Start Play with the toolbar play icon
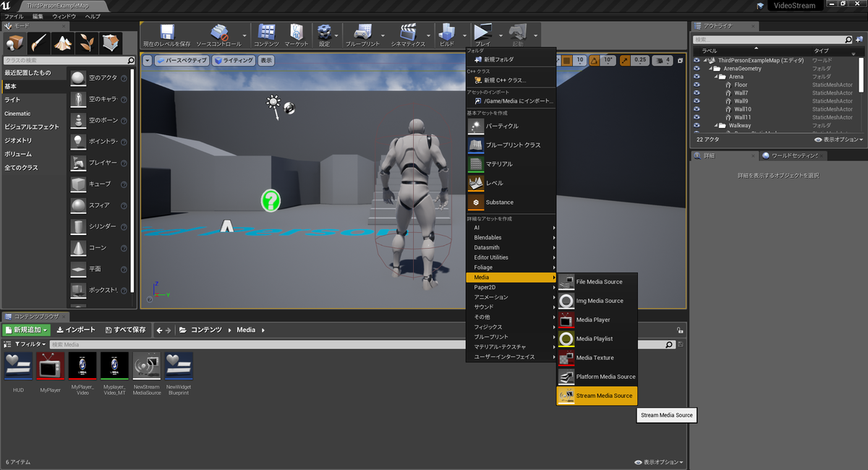The width and height of the screenshot is (868, 470). [x=482, y=32]
